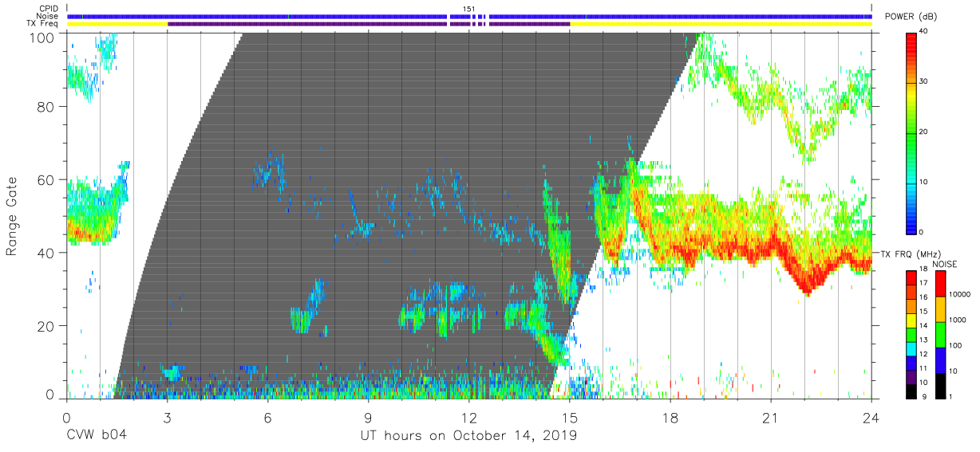This screenshot has width=980, height=452.
Task: Select the POWER (dB) colorbar title
Action: point(912,17)
